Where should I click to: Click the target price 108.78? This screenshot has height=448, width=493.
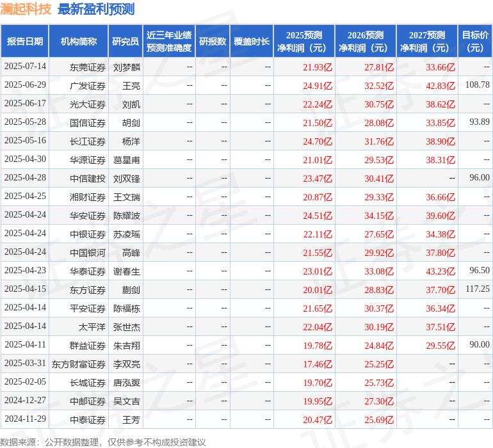click(x=477, y=85)
